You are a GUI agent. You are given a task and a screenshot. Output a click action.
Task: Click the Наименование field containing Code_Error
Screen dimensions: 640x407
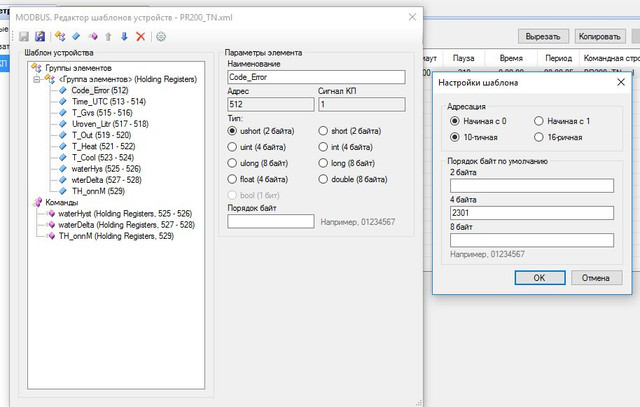click(x=316, y=77)
